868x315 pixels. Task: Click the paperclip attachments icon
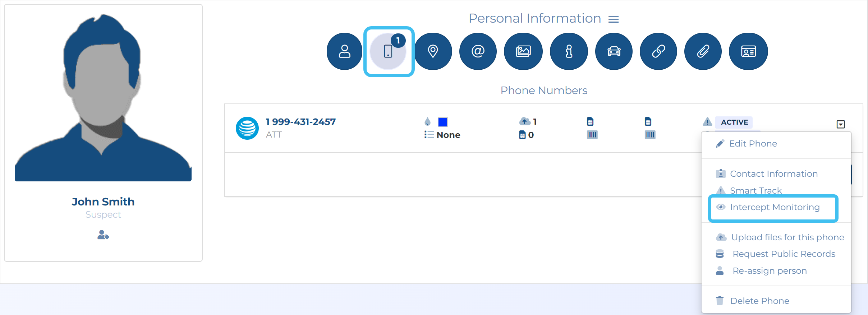pos(703,51)
